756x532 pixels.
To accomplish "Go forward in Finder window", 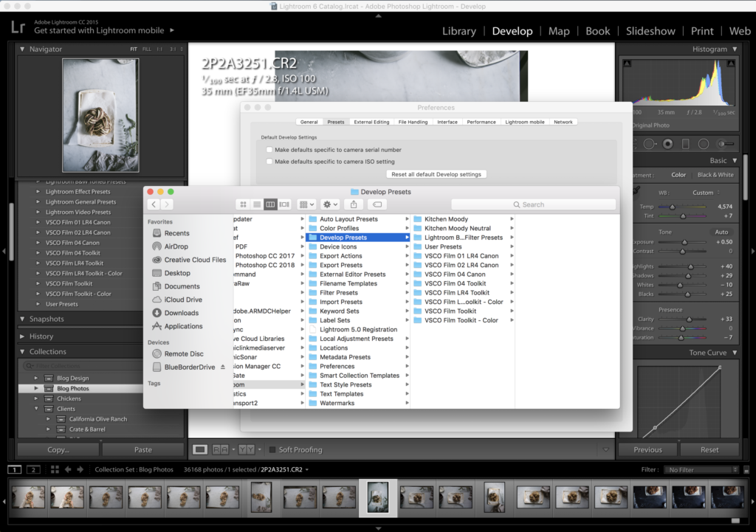I will pyautogui.click(x=166, y=204).
